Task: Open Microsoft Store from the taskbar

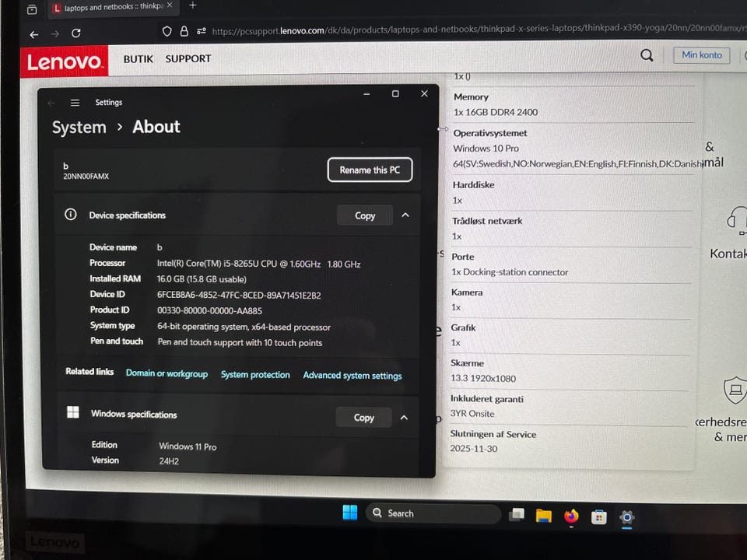Action: (x=599, y=517)
